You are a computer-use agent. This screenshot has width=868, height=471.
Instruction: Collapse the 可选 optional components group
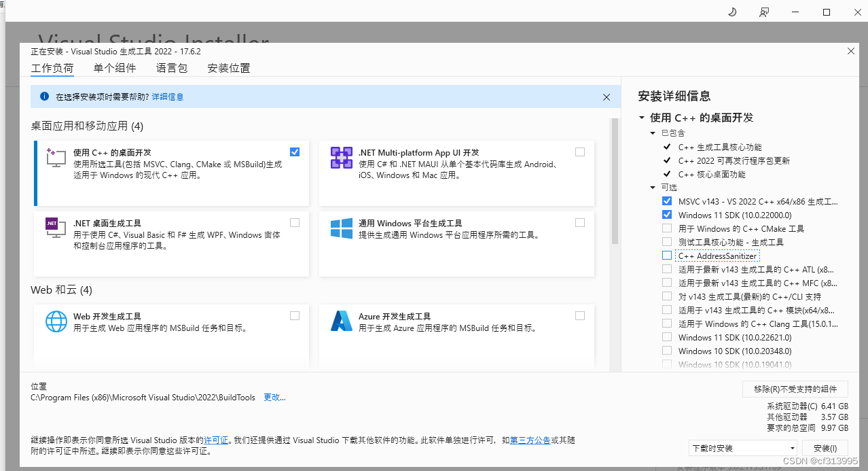pyautogui.click(x=653, y=188)
